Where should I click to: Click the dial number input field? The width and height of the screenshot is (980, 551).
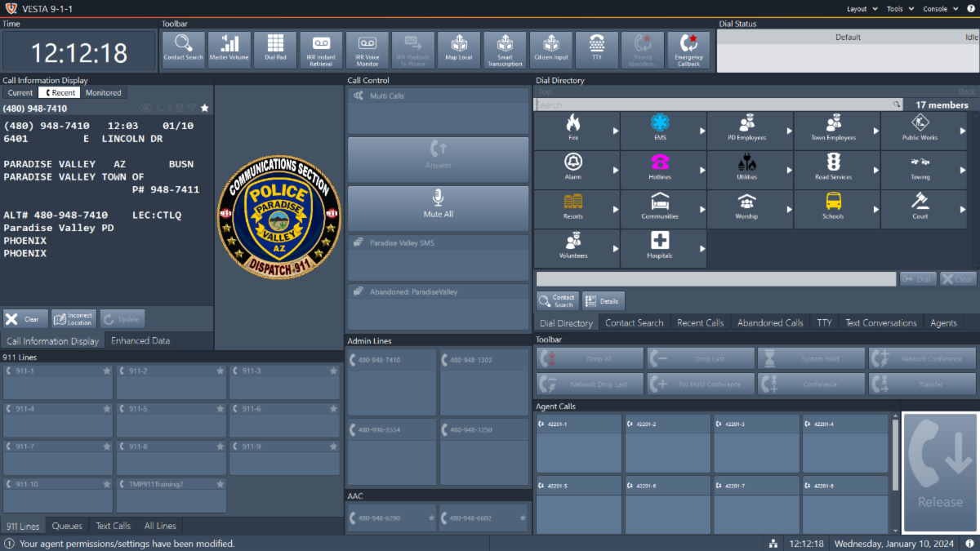(x=715, y=279)
